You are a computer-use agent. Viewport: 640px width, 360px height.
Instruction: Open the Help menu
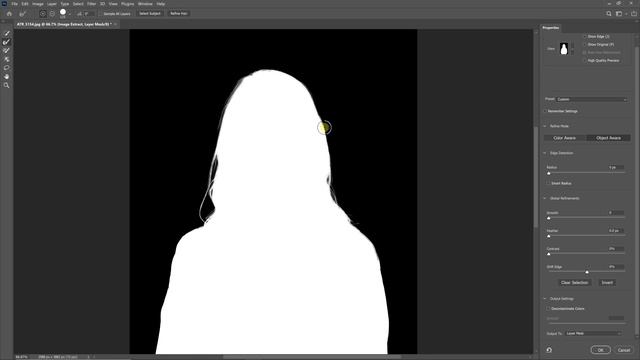click(x=161, y=4)
